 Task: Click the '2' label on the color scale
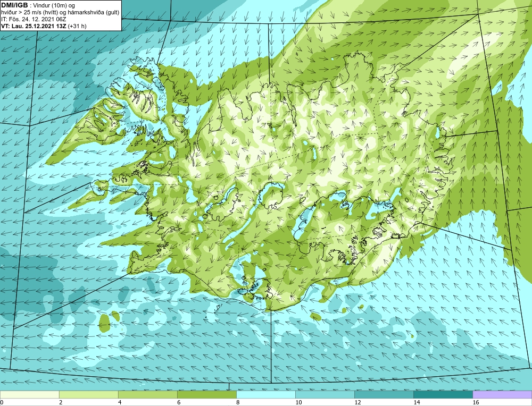tap(61, 402)
